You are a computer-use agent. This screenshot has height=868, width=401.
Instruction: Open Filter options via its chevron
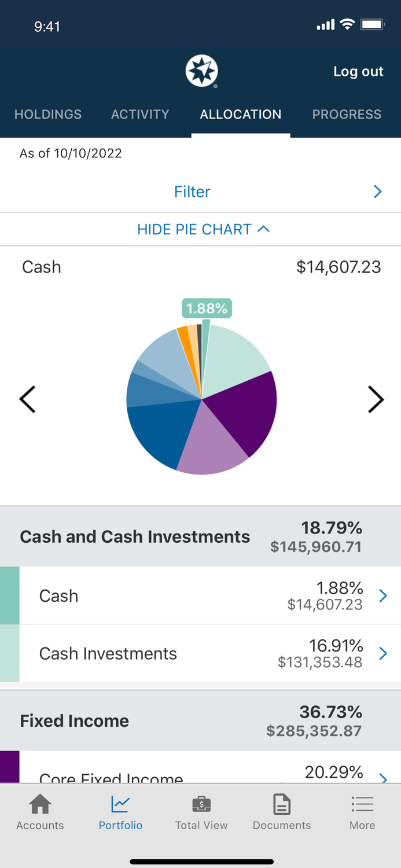(x=377, y=191)
